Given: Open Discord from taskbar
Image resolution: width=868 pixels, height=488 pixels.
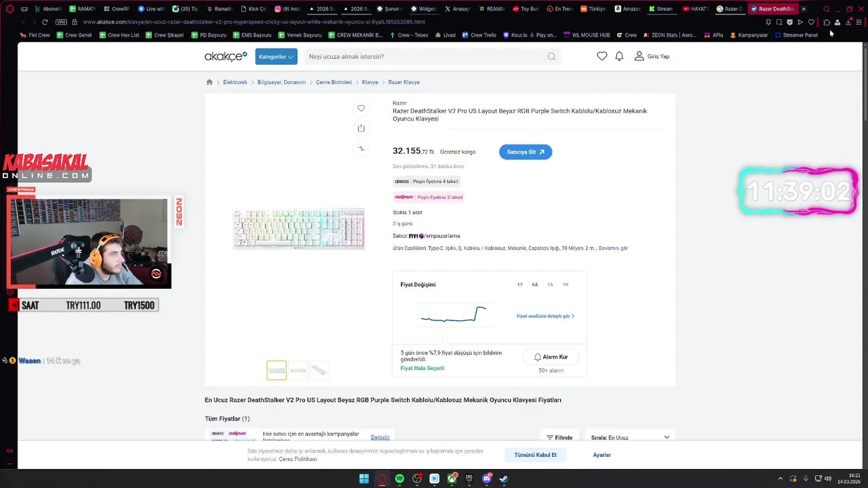Looking at the screenshot, I should click(x=487, y=479).
